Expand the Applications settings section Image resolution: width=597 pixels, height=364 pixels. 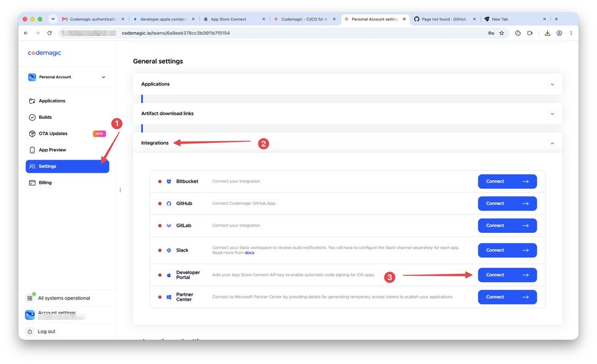point(347,84)
